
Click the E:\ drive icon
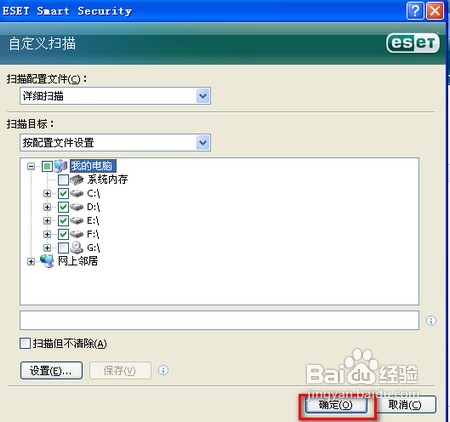77,221
